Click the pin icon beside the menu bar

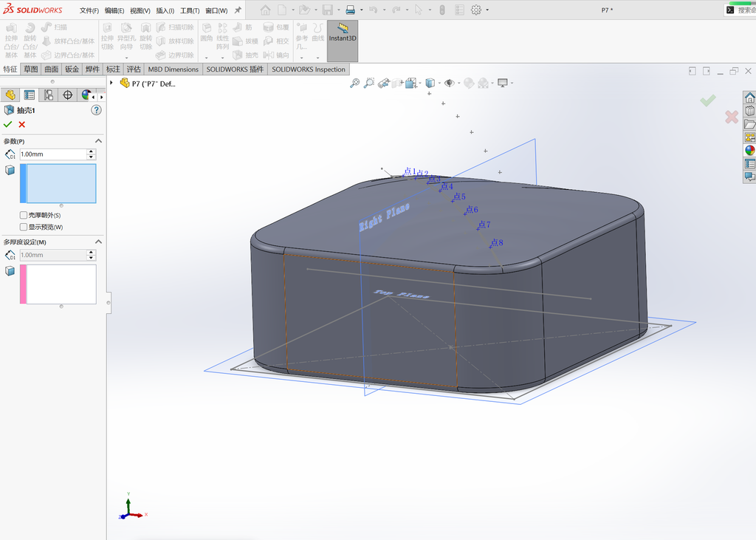tap(238, 10)
